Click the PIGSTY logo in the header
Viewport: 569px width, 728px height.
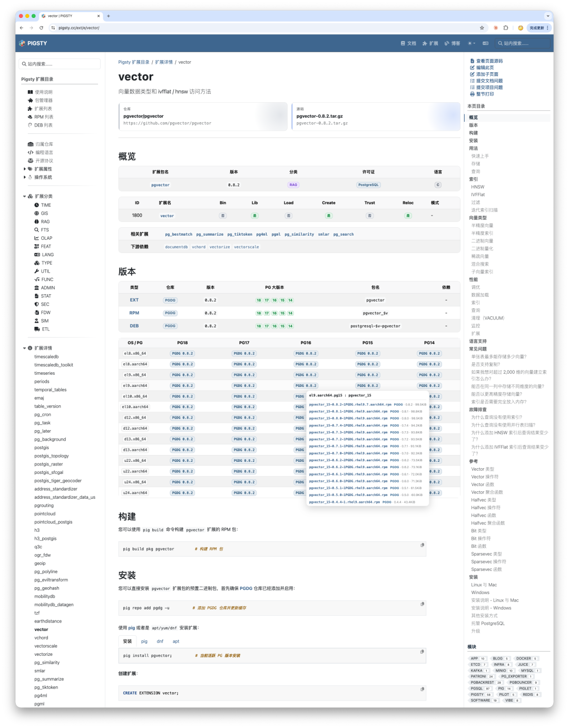(33, 43)
